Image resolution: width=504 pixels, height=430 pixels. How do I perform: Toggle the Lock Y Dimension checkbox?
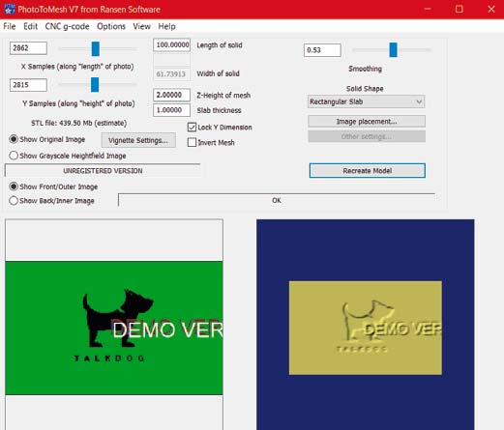tap(192, 128)
